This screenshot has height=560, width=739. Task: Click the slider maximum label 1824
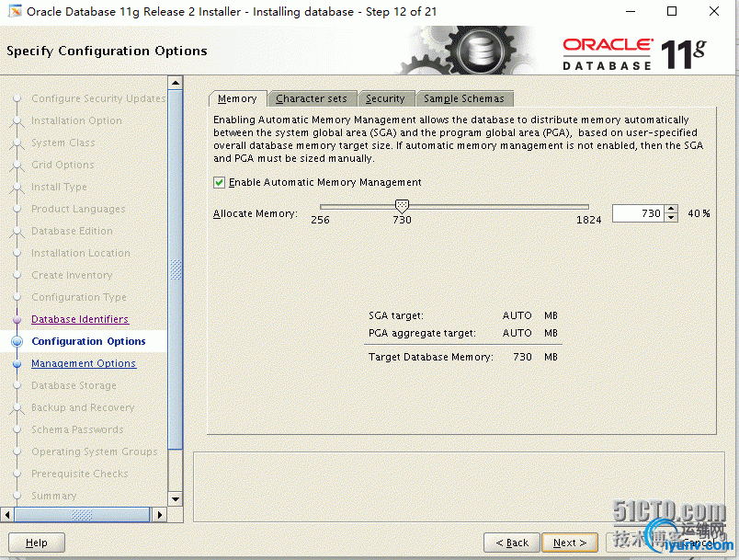point(588,220)
